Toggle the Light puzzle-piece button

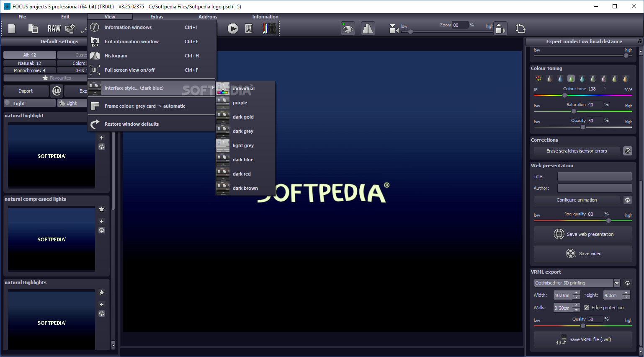(72, 103)
